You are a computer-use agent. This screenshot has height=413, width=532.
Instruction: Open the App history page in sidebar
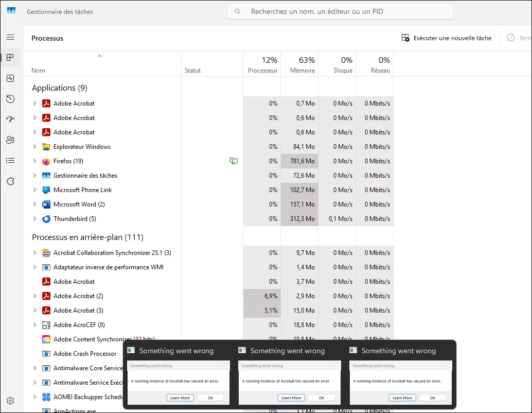(10, 99)
